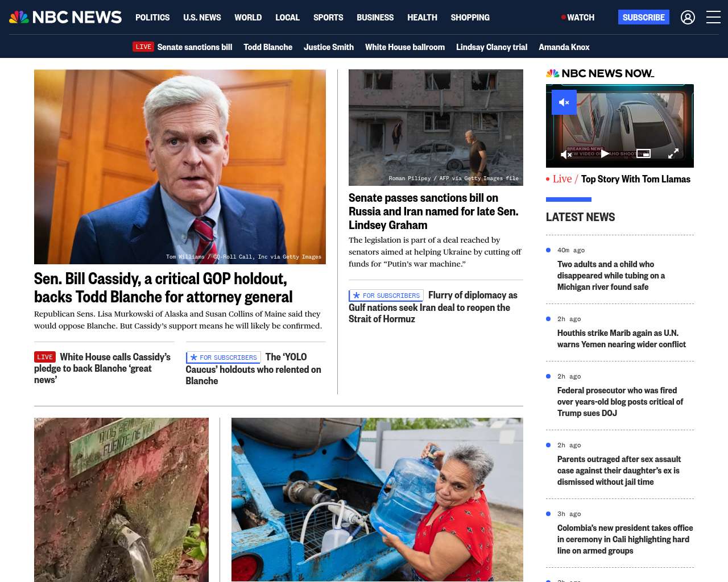
Task: Open White House calls Cassidy's pledge live story
Action: (102, 368)
